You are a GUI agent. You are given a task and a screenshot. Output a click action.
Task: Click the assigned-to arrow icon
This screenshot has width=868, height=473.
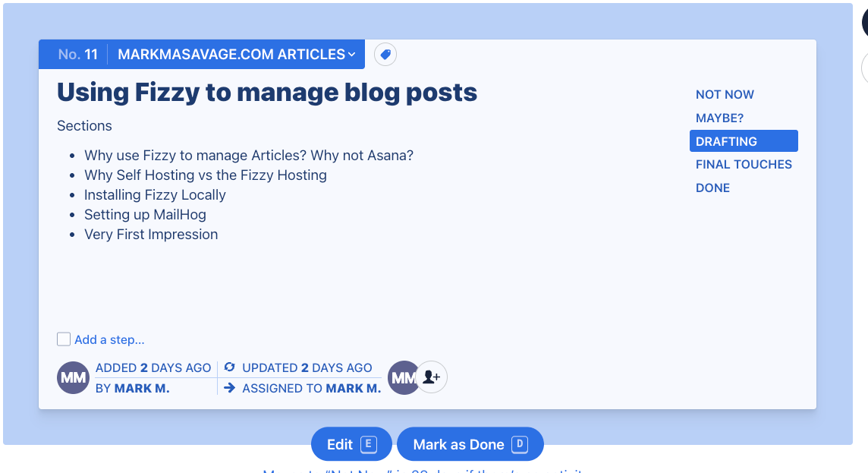click(x=230, y=388)
